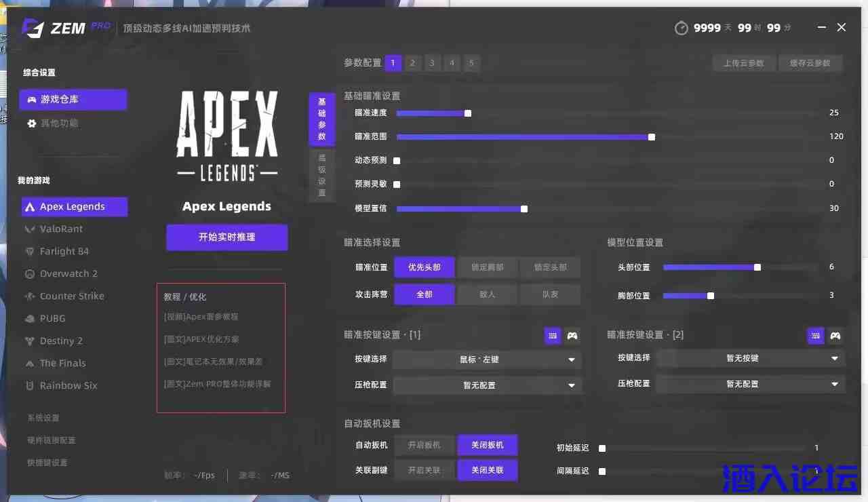Click the 上传云参数 button
The height and width of the screenshot is (502, 868).
pyautogui.click(x=743, y=63)
